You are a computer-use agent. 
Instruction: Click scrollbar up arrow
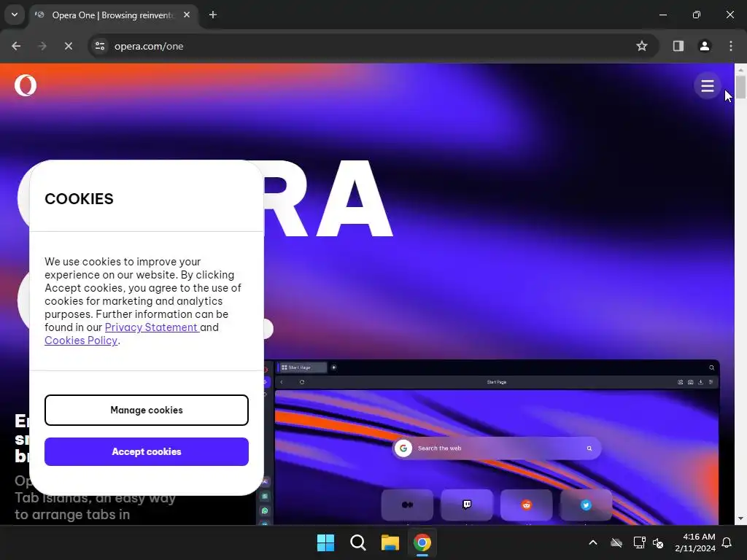[x=740, y=69]
